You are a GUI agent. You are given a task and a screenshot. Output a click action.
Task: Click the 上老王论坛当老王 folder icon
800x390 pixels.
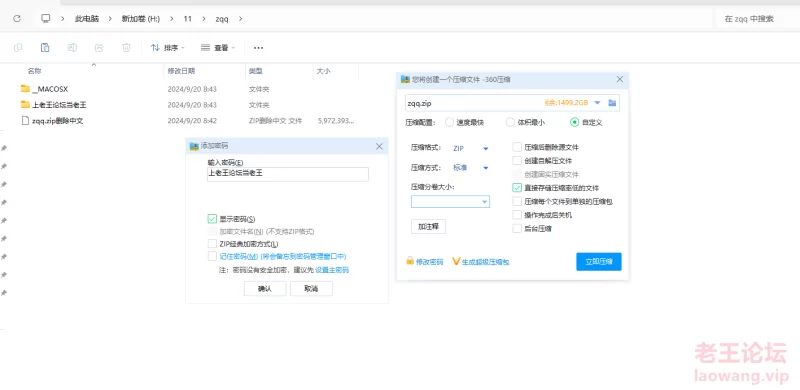(x=26, y=105)
